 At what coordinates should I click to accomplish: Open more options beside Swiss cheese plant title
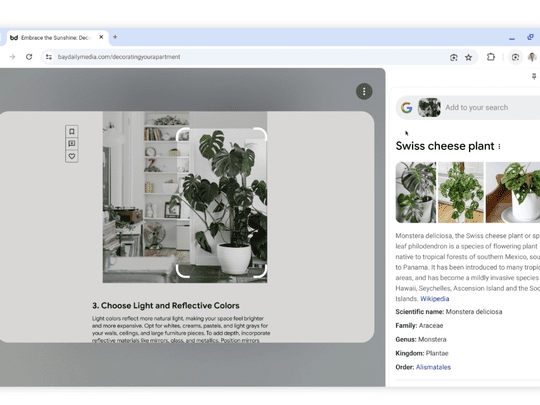499,146
